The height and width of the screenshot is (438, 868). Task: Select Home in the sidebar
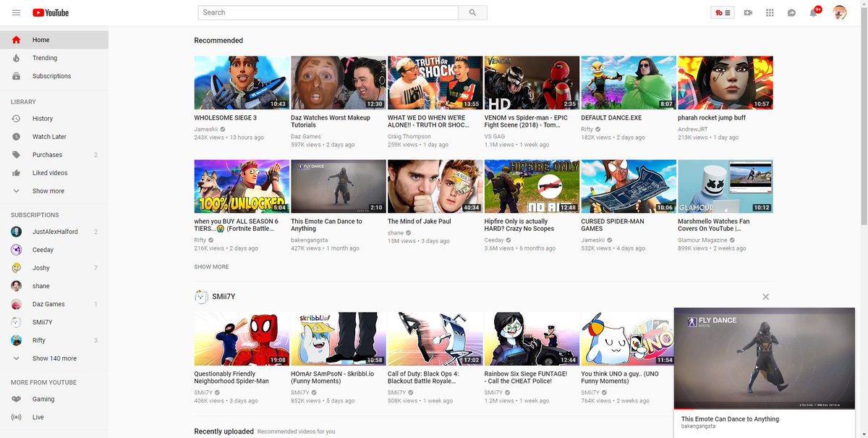pos(54,40)
